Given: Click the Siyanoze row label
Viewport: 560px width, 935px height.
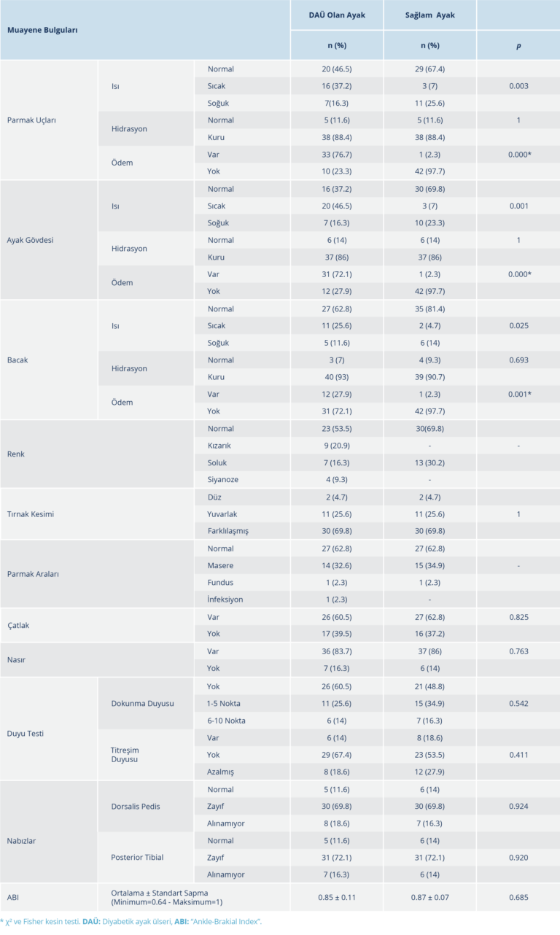Looking at the screenshot, I should (223, 480).
